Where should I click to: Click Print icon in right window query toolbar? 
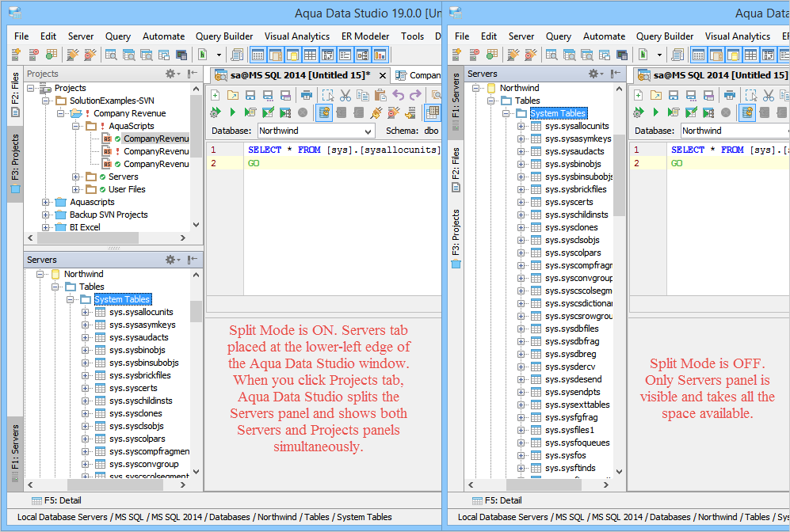[730, 95]
